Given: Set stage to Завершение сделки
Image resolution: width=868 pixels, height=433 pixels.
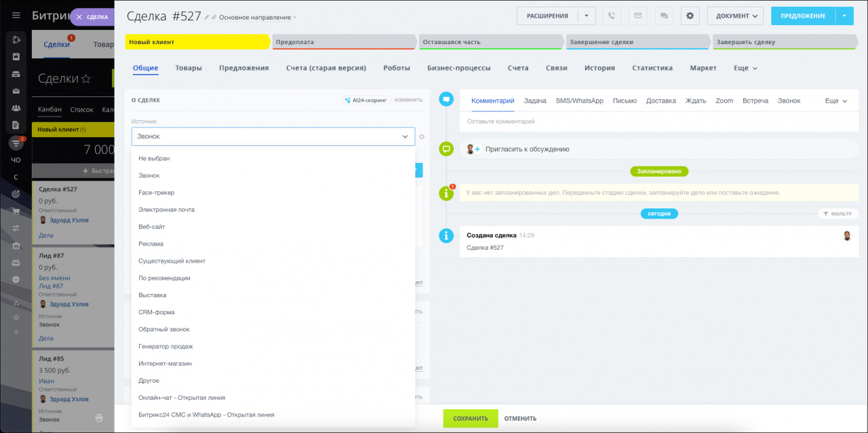Looking at the screenshot, I should [637, 41].
